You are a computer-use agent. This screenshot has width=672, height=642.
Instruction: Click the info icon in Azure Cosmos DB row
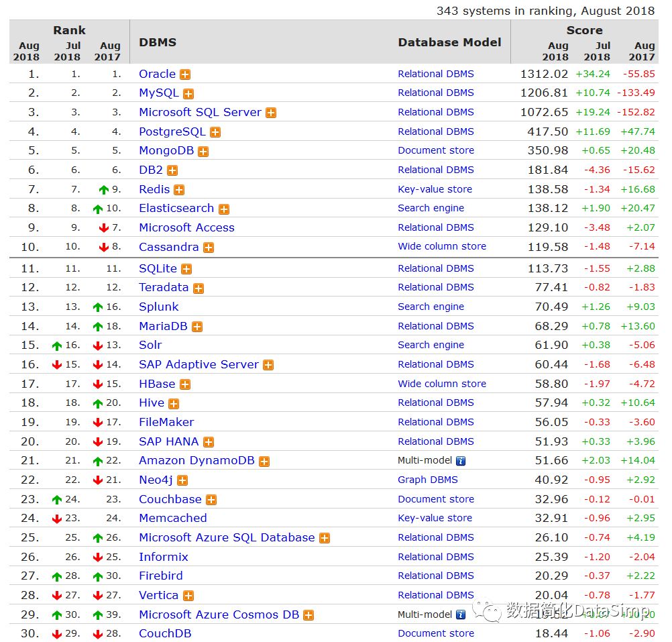coord(460,615)
